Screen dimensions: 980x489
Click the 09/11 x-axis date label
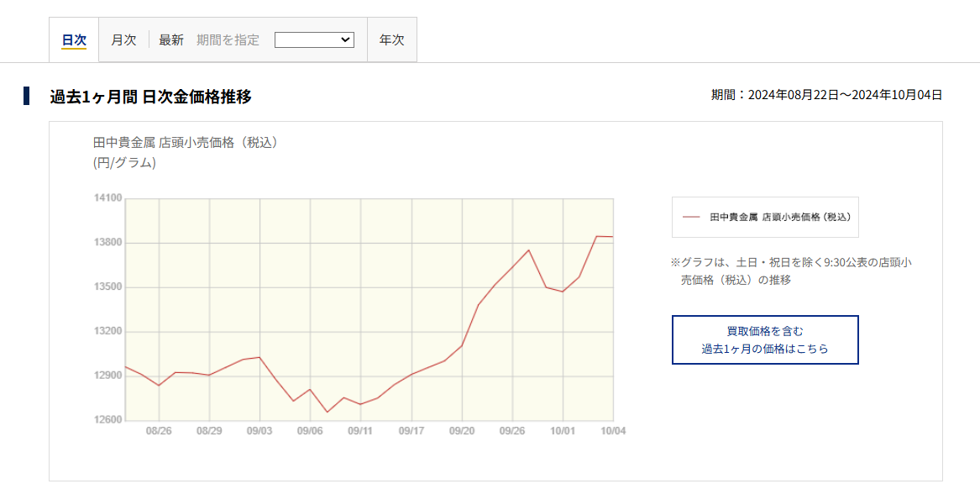click(360, 431)
